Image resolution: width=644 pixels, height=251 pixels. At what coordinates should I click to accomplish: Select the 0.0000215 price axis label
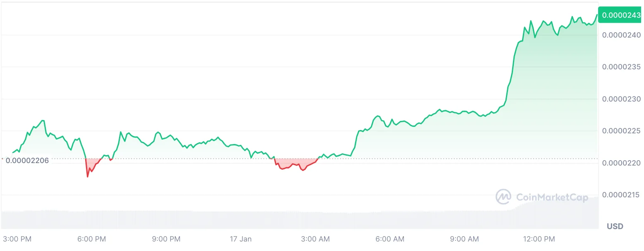(621, 195)
